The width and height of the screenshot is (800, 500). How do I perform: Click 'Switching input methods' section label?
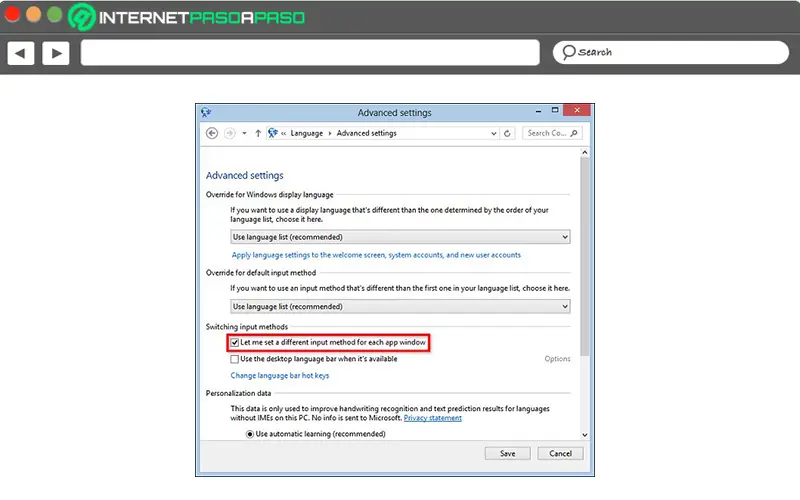(x=246, y=327)
